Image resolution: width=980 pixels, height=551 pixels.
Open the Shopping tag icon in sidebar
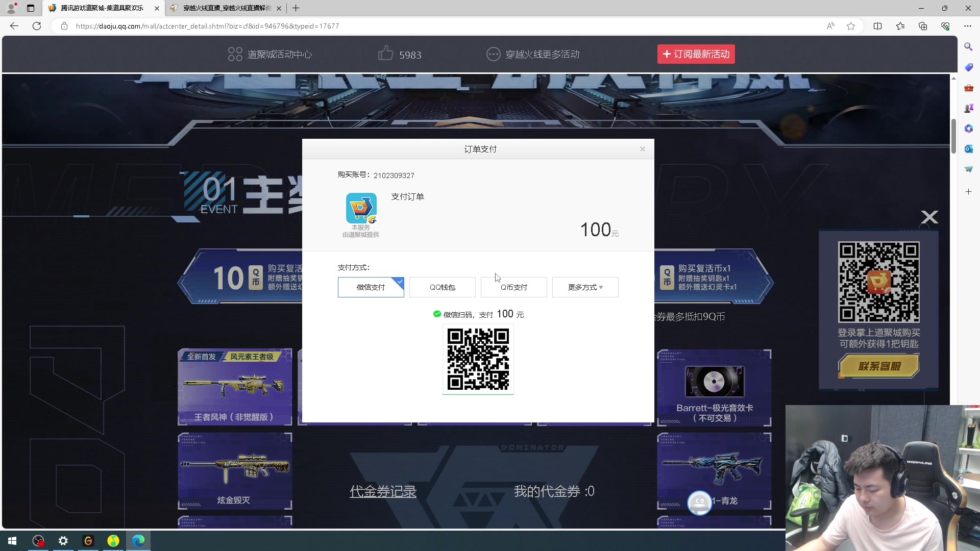(x=968, y=67)
